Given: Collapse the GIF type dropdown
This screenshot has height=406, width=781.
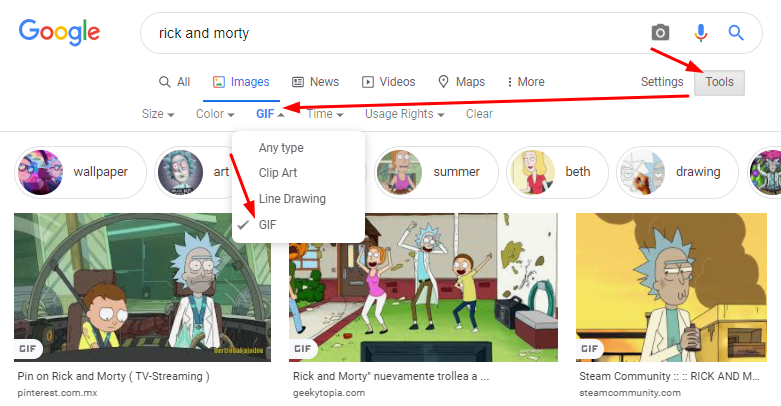Looking at the screenshot, I should pyautogui.click(x=270, y=114).
